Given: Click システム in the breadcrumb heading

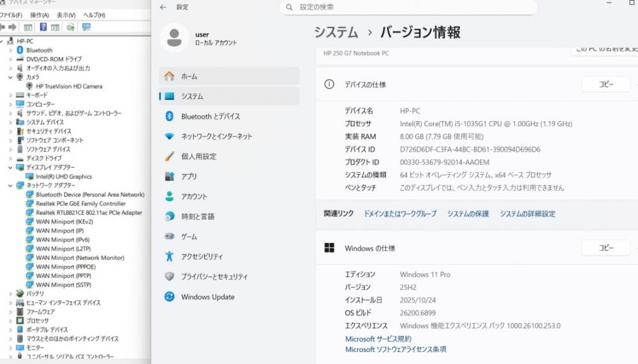Looking at the screenshot, I should 336,32.
